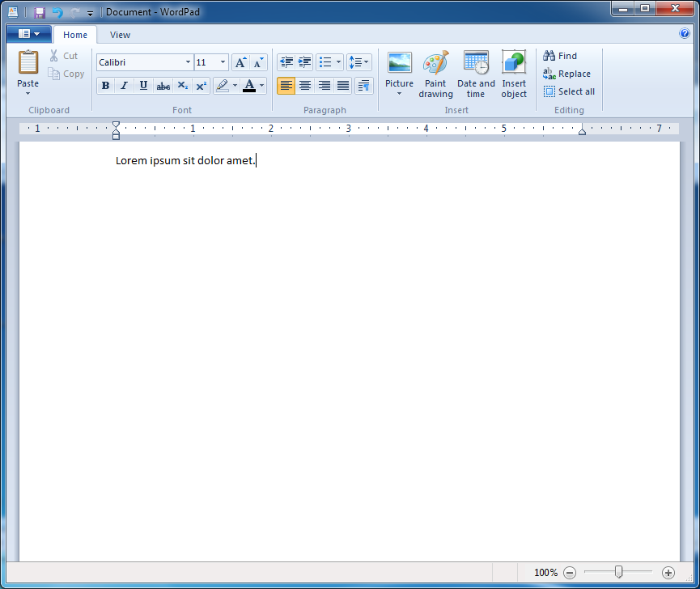Justify the paragraph text
This screenshot has height=589, width=700.
pos(343,86)
